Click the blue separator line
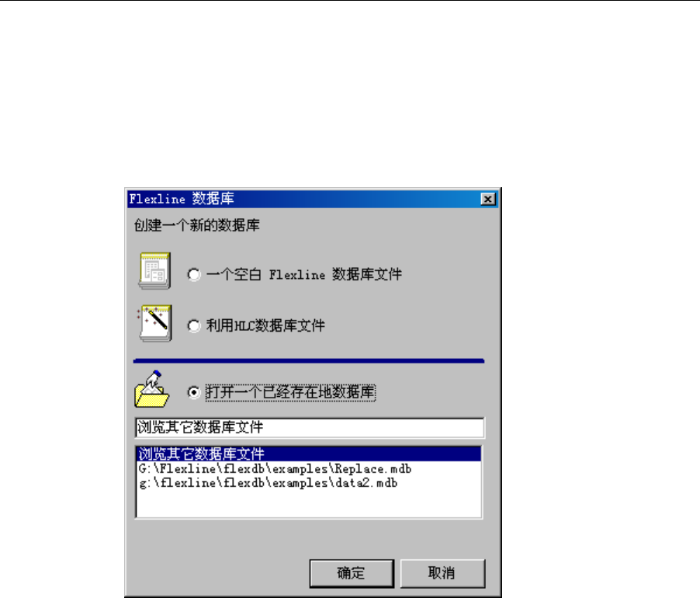The height and width of the screenshot is (598, 700). [x=309, y=360]
